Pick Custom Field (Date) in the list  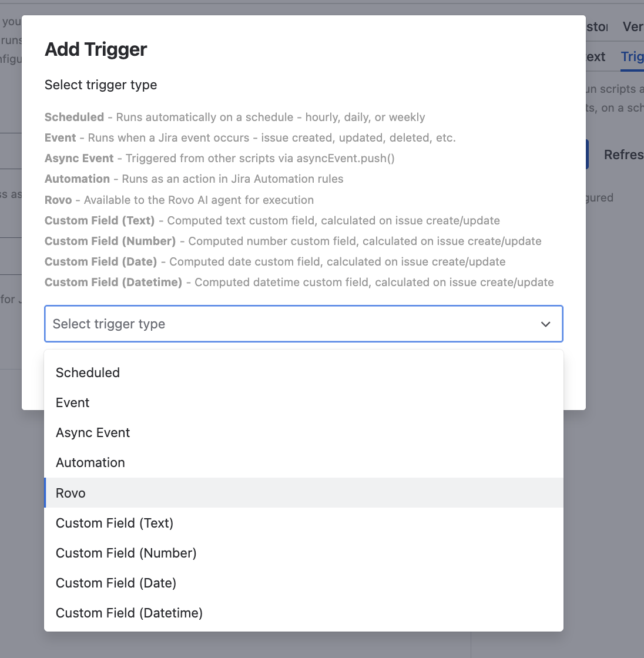coord(116,583)
